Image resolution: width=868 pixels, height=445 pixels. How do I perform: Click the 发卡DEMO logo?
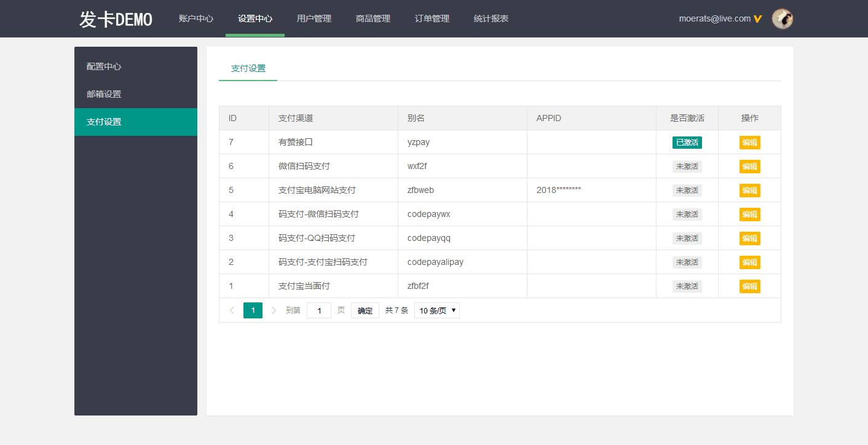[x=116, y=19]
